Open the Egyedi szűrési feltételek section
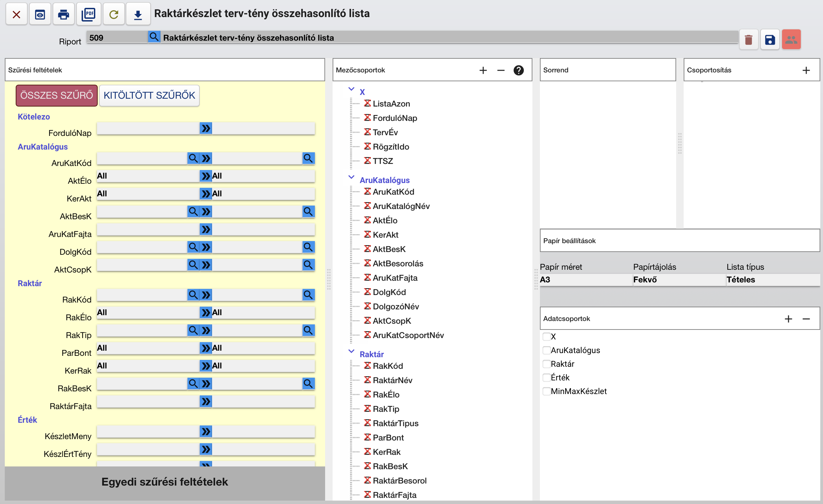Screen dimensions: 823x504 (165, 482)
